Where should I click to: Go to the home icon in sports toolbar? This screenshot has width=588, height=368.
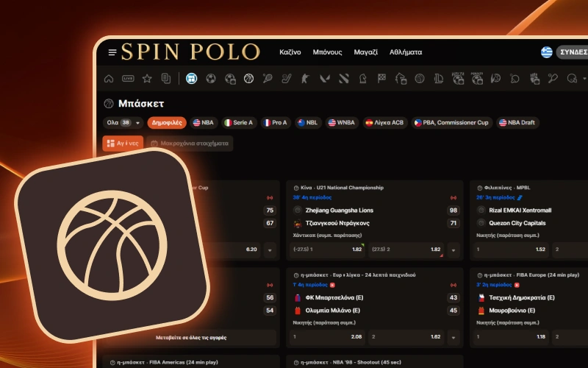[109, 79]
